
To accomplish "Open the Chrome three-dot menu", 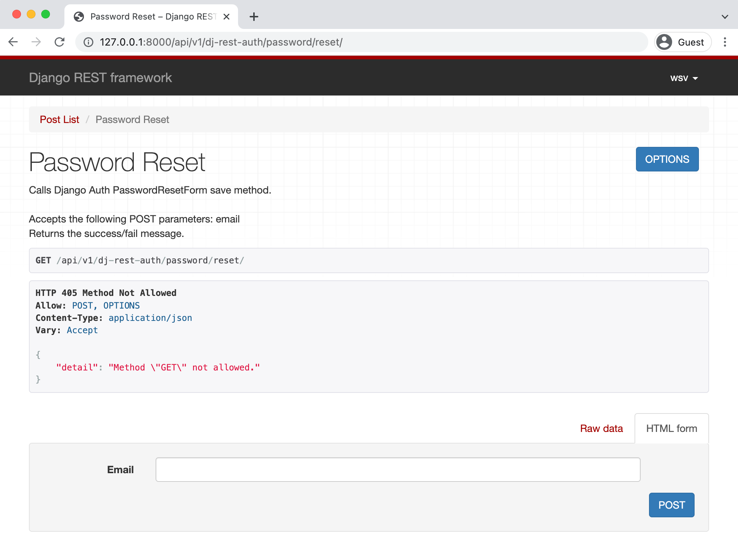I will pos(725,42).
